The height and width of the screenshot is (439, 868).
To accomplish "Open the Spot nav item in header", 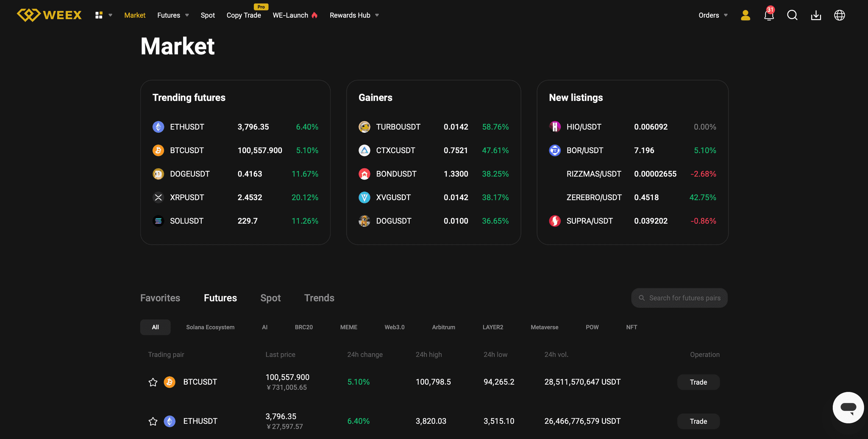I will [208, 15].
